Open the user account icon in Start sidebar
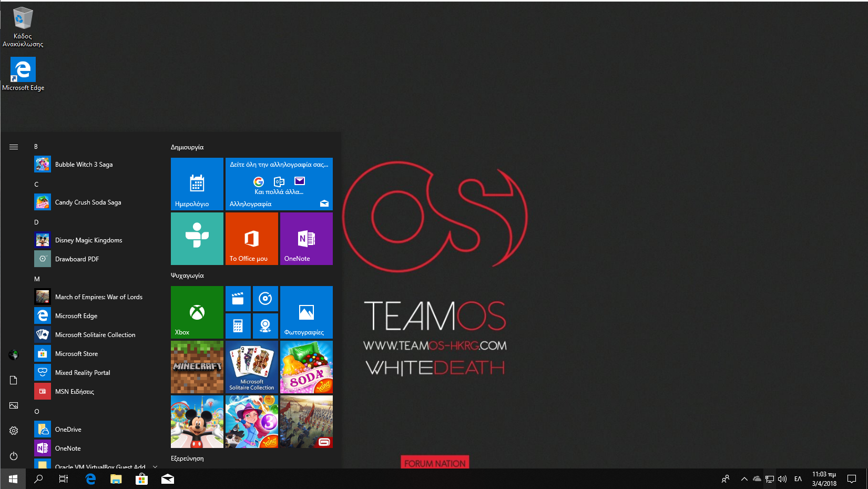The height and width of the screenshot is (489, 868). pyautogui.click(x=14, y=355)
